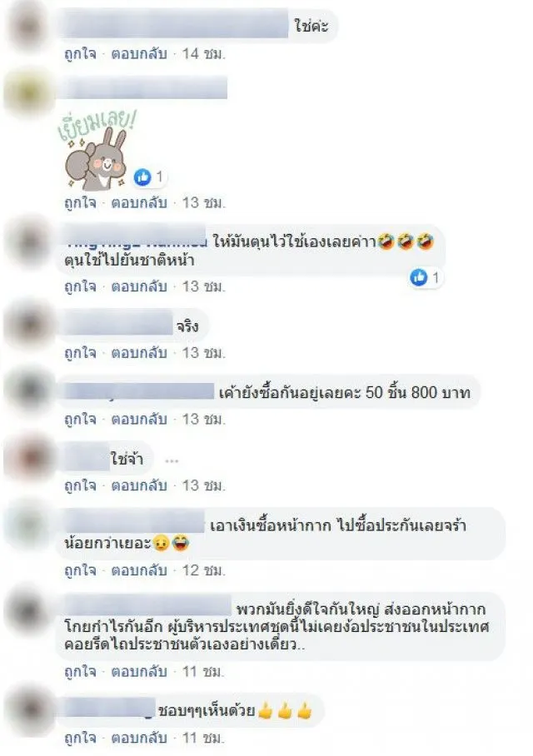
Task: Click ถูกใจ under the ใช่จ้า comment
Action: [80, 485]
